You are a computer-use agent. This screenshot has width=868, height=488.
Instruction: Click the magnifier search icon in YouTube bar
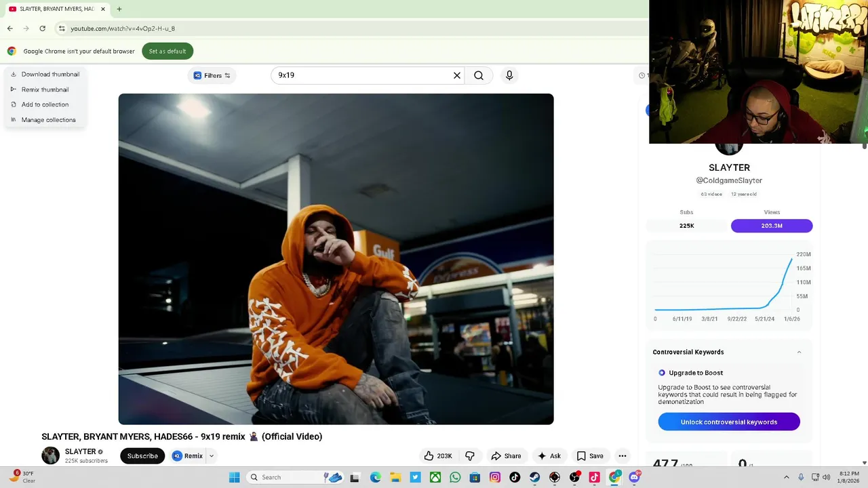(479, 75)
